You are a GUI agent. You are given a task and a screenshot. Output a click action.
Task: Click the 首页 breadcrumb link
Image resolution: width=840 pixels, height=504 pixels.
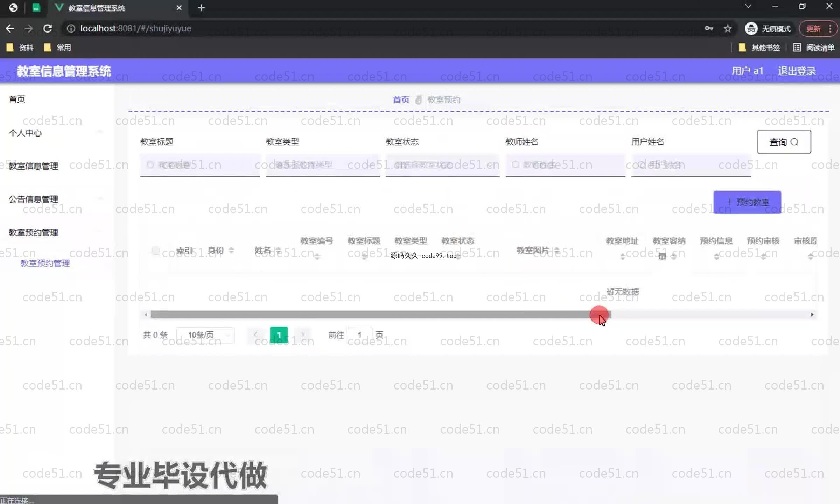(x=401, y=100)
